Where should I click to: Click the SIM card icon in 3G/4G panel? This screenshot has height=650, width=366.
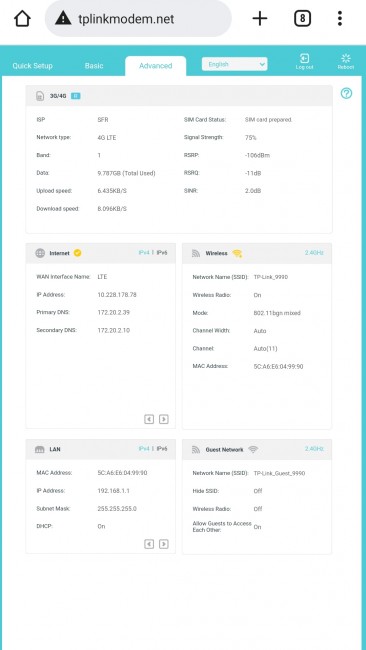[40, 96]
